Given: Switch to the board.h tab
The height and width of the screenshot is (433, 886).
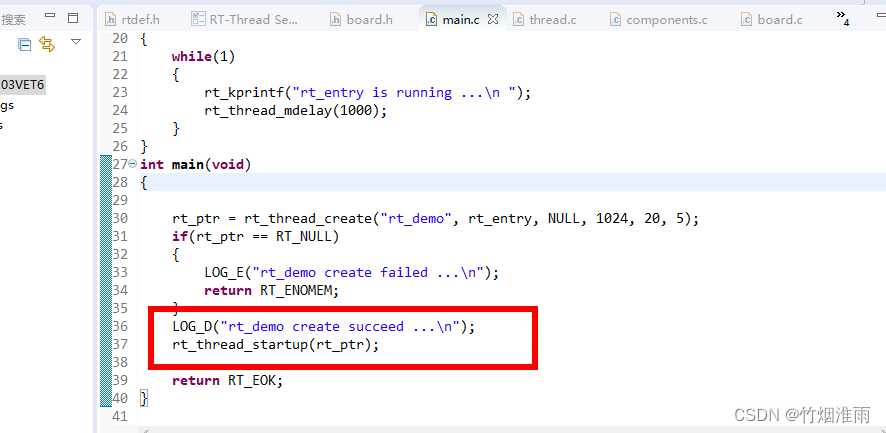Looking at the screenshot, I should point(361,20).
